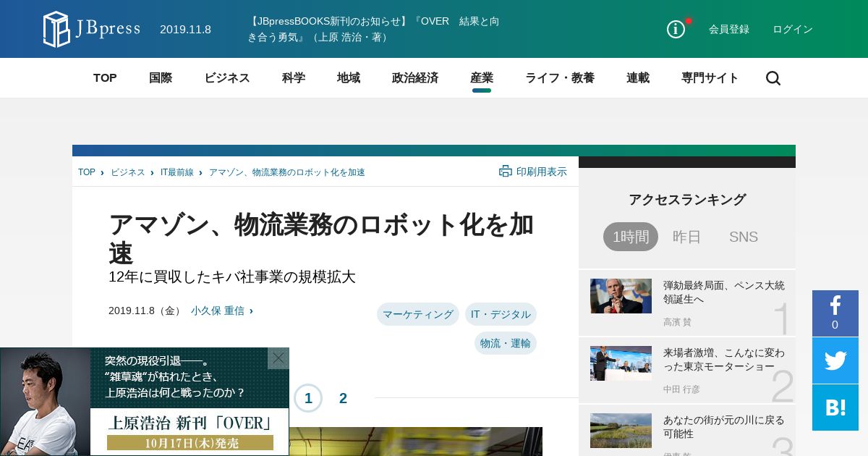The width and height of the screenshot is (868, 456).
Task: Switch ranking to 昨日 tab
Action: (687, 237)
